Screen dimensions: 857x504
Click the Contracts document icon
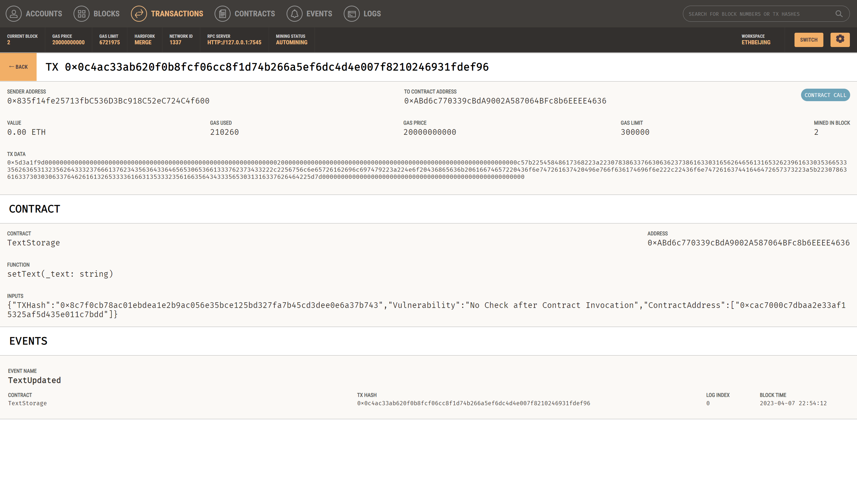pyautogui.click(x=222, y=14)
